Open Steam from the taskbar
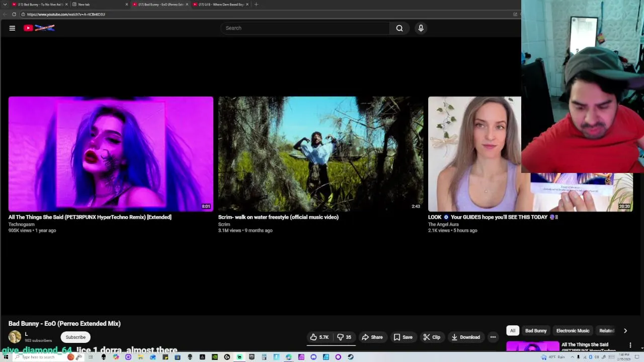The image size is (644, 362). [350, 357]
